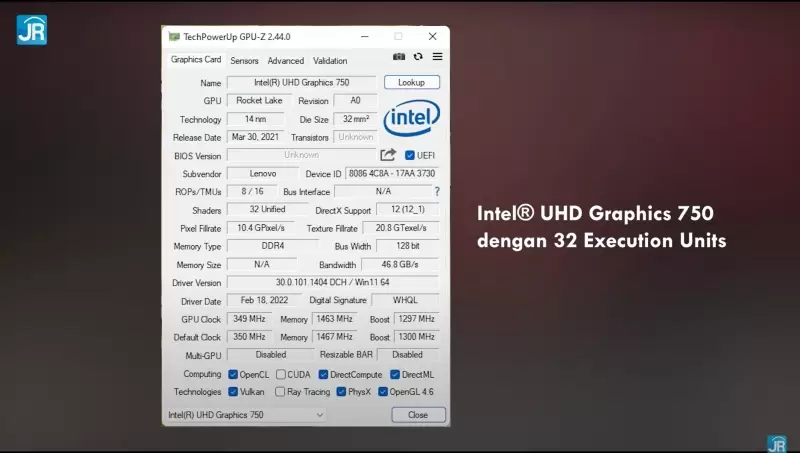Click the Close button at bottom
800x453 pixels.
[x=418, y=415]
